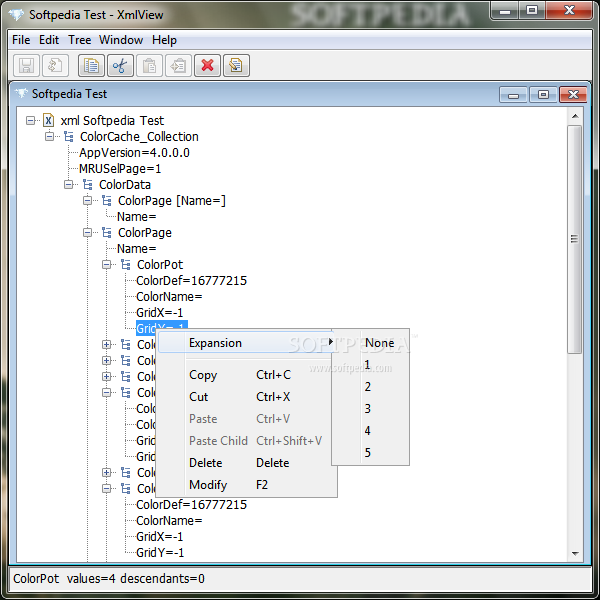600x600 pixels.
Task: Select the last GridY=-1 row at the tree bottom
Action: pos(160,553)
